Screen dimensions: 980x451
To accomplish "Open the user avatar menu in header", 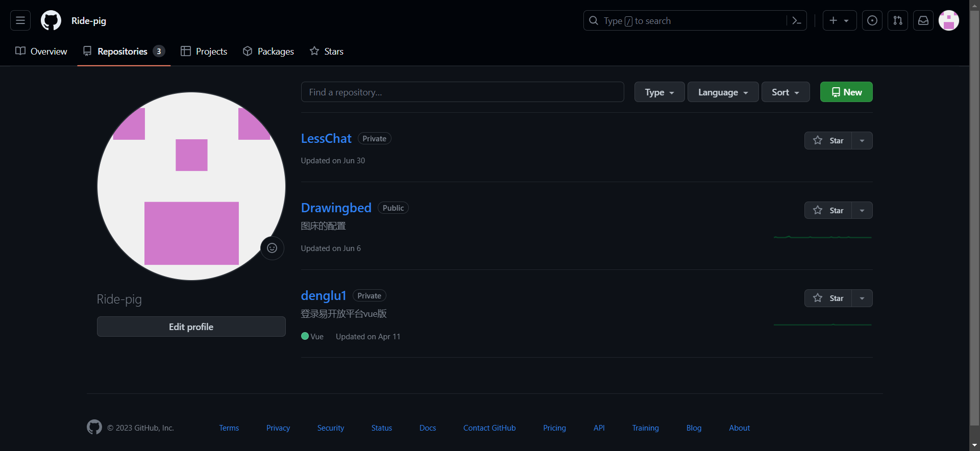I will coord(949,20).
